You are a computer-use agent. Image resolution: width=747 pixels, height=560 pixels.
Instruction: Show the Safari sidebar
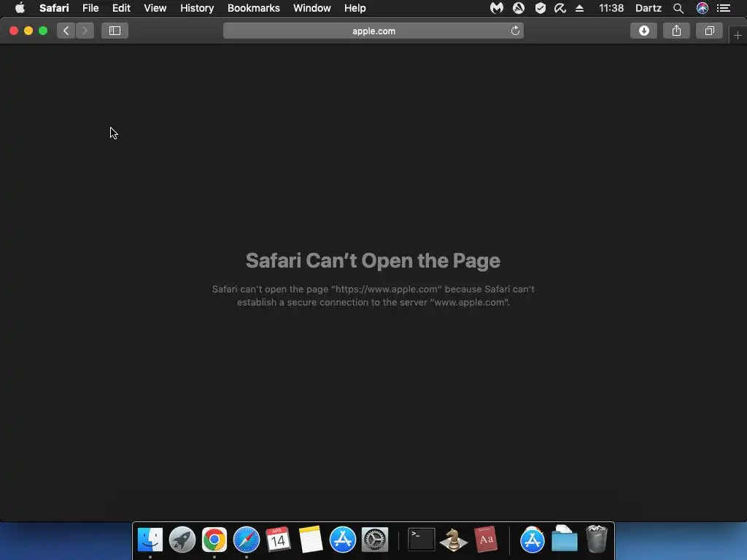tap(115, 31)
